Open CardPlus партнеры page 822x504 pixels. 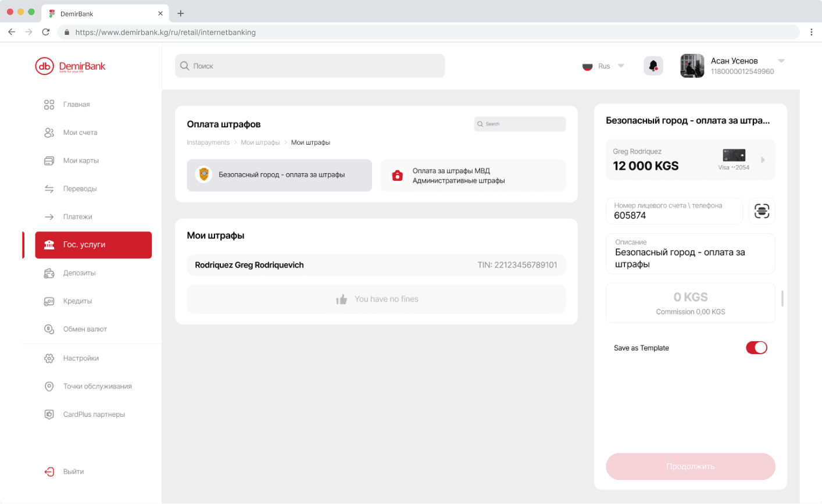pos(94,414)
